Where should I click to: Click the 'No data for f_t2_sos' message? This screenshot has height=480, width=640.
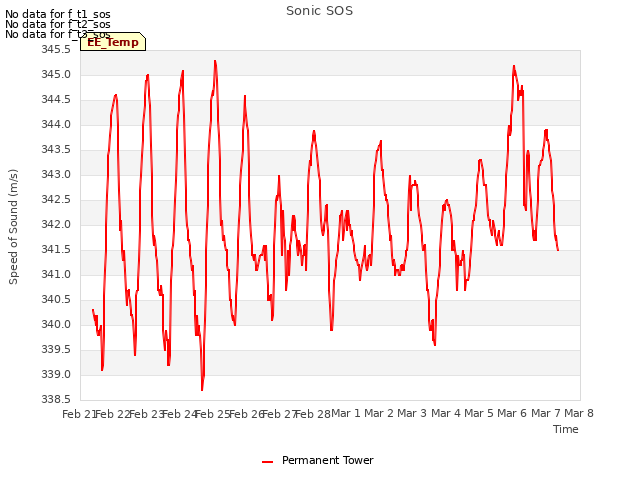(x=58, y=24)
